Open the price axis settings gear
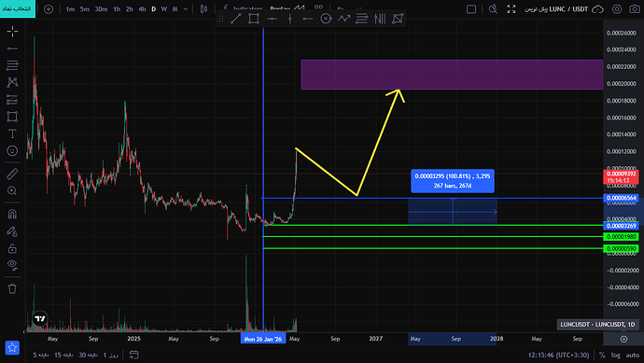This screenshot has width=644, height=363. click(623, 339)
